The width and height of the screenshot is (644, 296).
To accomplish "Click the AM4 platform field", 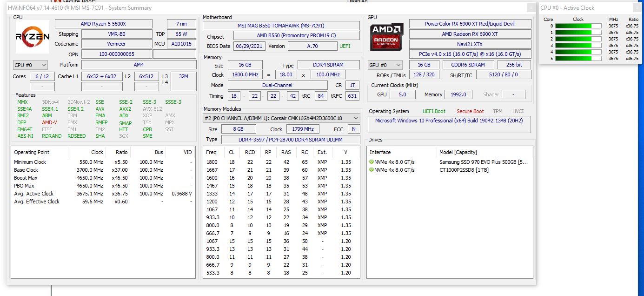I will 139,65.
